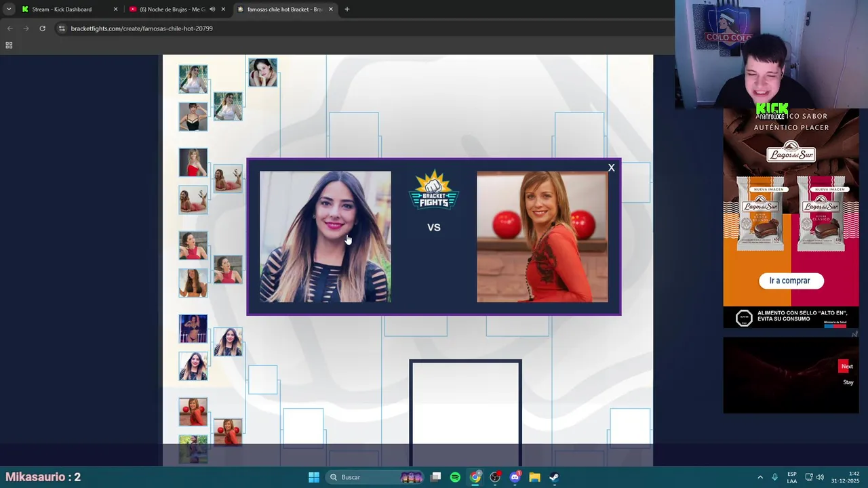
Task: Open OBS Studio from the taskbar
Action: click(x=495, y=477)
